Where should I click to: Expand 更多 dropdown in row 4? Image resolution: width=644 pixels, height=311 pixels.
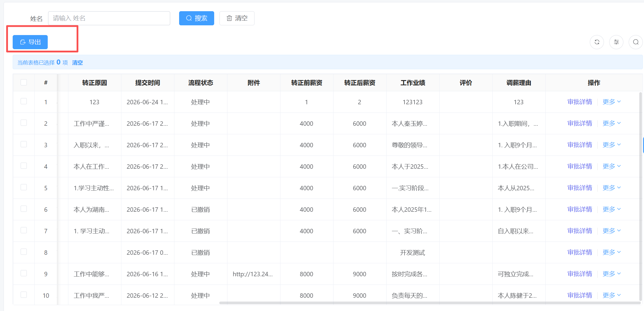(x=612, y=166)
